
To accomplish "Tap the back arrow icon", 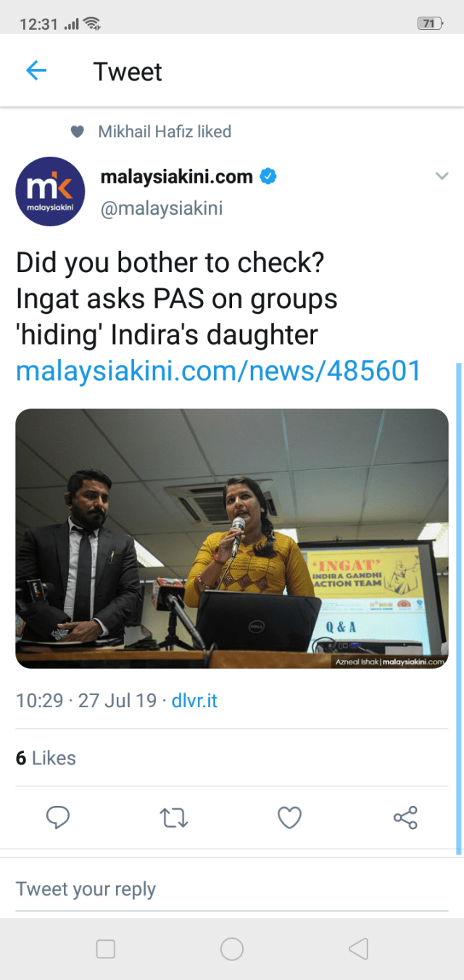I will pos(36,70).
